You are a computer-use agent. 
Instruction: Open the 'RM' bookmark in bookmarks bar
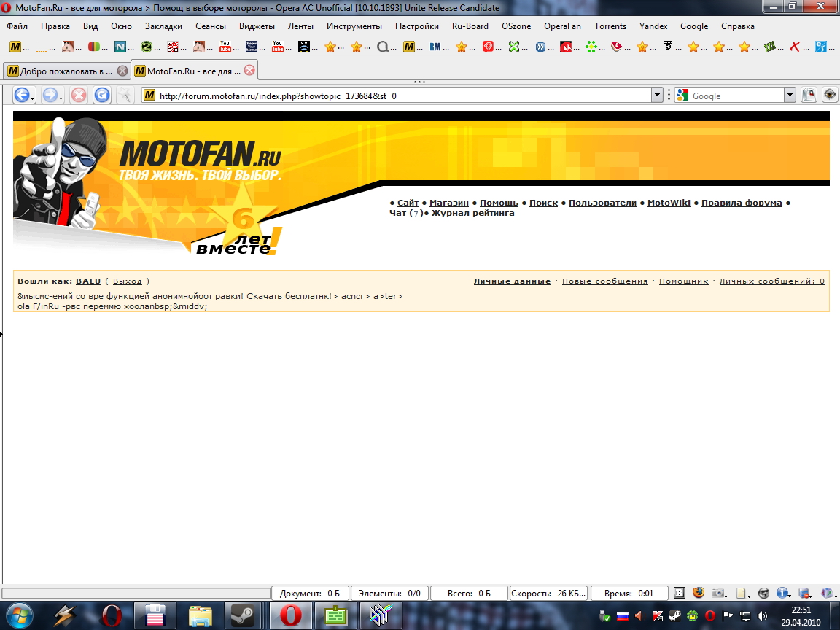click(x=435, y=47)
